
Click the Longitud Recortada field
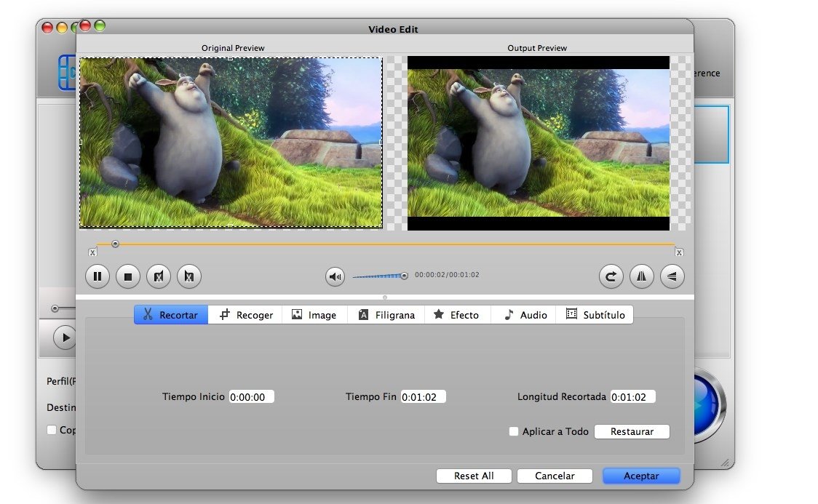(x=633, y=397)
